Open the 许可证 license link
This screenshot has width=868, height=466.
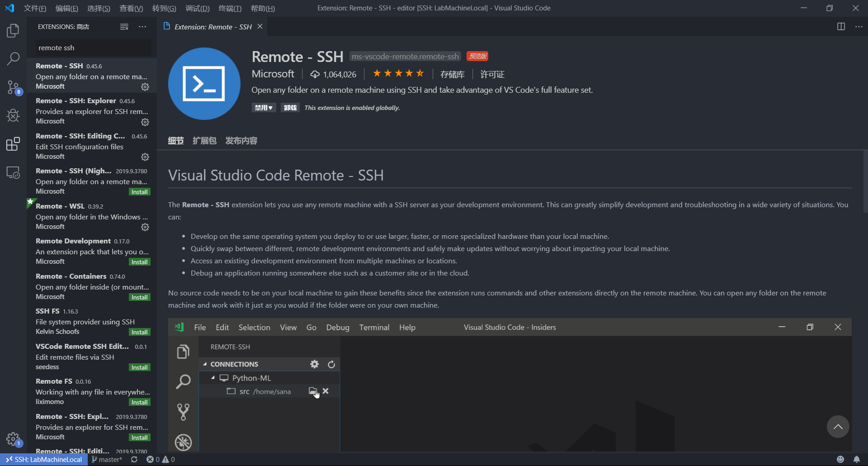click(x=492, y=74)
